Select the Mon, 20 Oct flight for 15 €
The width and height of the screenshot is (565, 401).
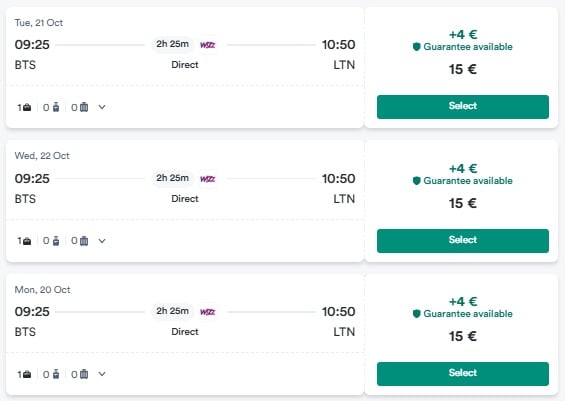(463, 374)
